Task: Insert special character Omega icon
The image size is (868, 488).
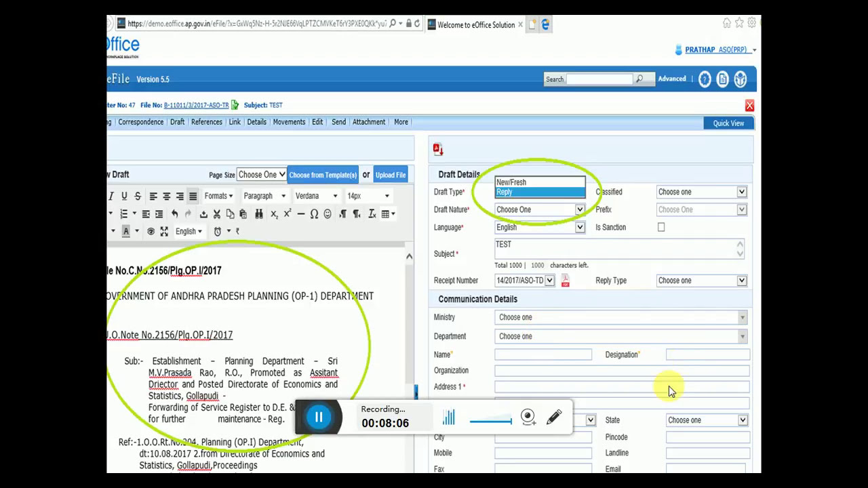Action: pyautogui.click(x=314, y=213)
